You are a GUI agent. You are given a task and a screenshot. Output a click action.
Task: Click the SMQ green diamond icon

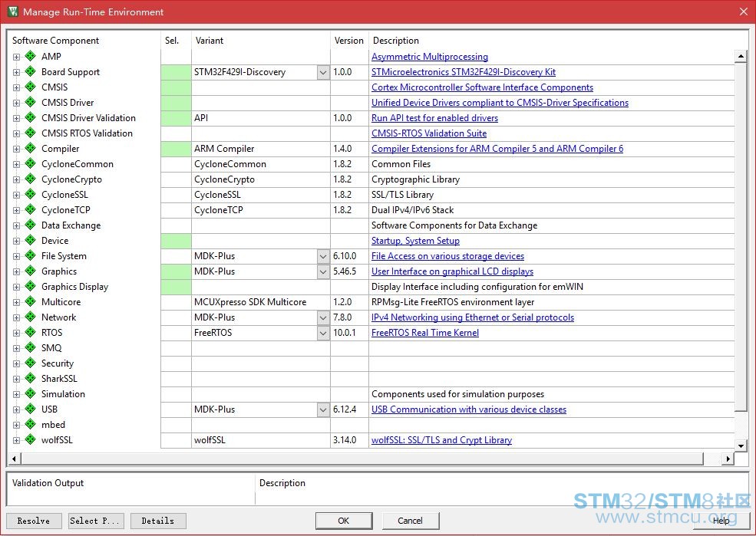(31, 347)
